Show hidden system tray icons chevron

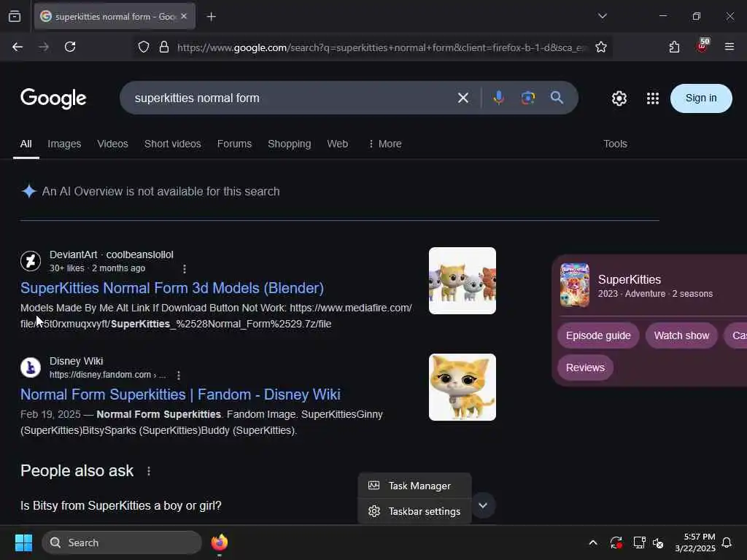coord(593,542)
